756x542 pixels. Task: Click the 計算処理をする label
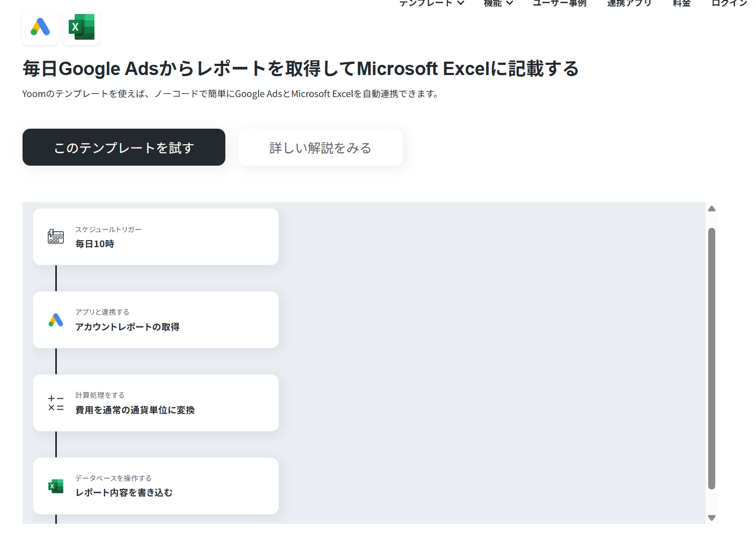point(100,395)
